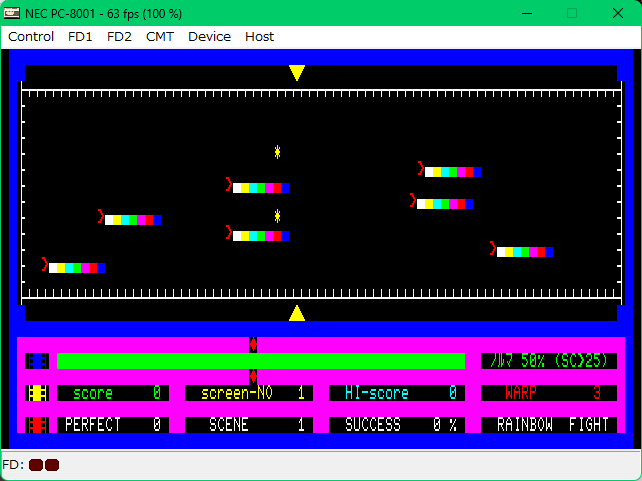Click the leftmost rainbow bar in the playfield
This screenshot has height=481, width=642.
pos(77,268)
